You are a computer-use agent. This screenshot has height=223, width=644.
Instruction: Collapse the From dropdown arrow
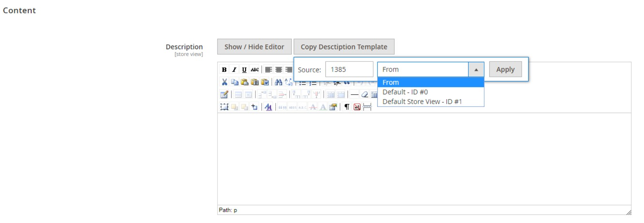pos(476,69)
